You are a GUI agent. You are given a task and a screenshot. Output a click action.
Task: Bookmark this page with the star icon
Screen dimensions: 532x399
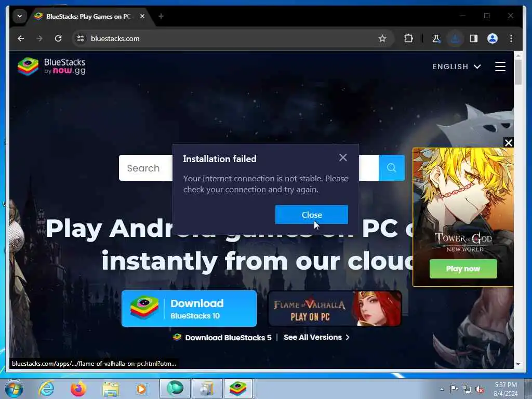click(x=382, y=38)
